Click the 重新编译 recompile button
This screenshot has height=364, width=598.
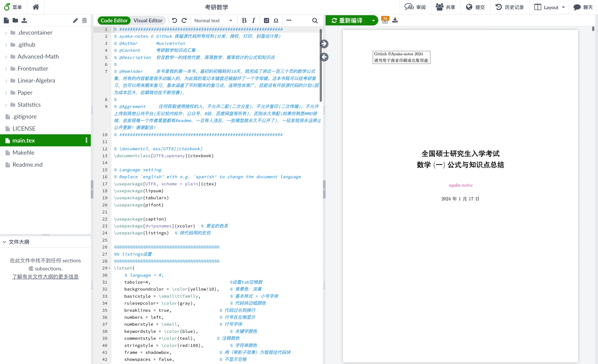(347, 20)
